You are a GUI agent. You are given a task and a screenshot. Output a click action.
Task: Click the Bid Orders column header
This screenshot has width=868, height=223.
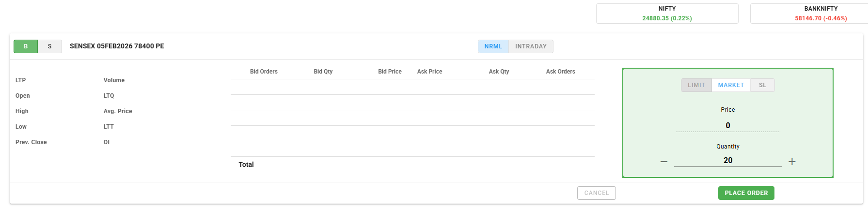[264, 72]
